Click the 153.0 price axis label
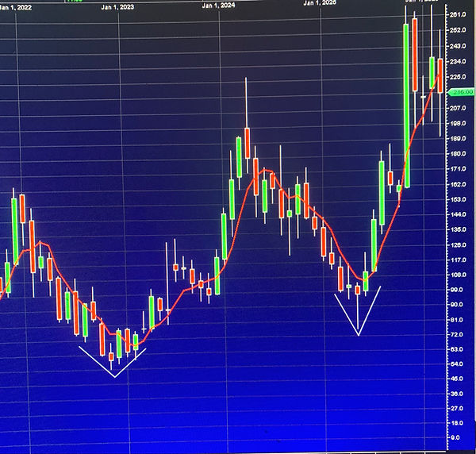Image resolution: width=476 pixels, height=454 pixels. pos(459,199)
